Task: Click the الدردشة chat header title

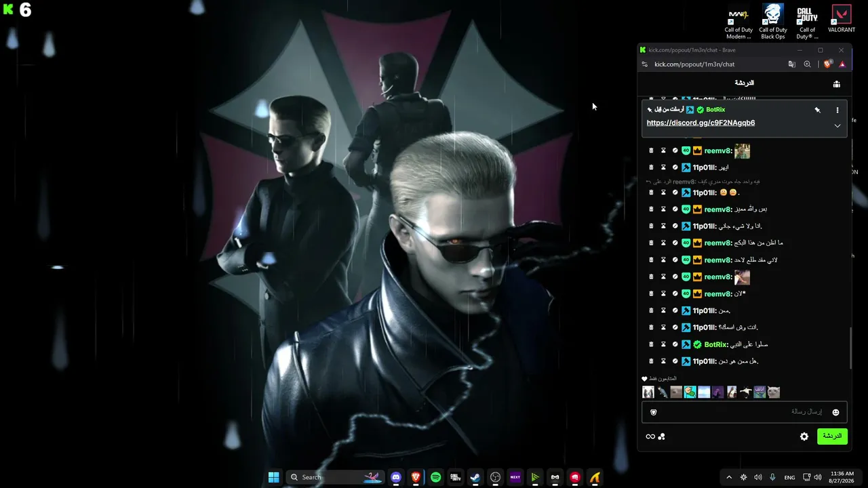Action: pos(744,83)
